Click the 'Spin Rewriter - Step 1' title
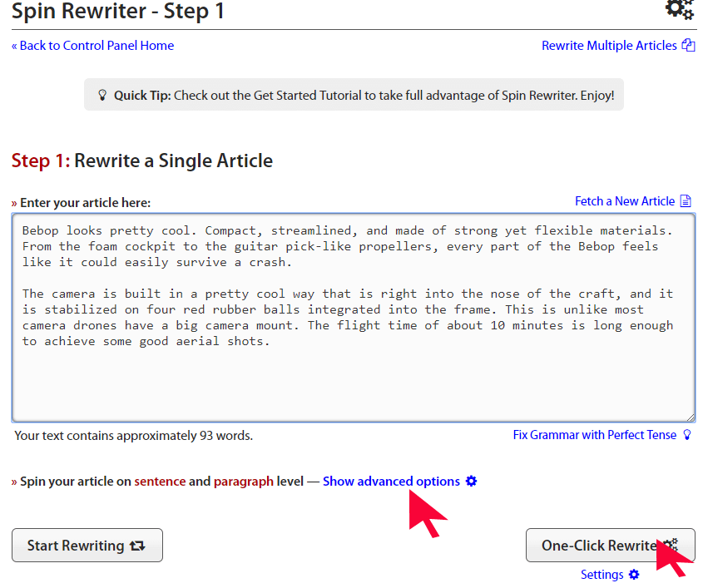Screen dimensions: 703x588 click(x=118, y=11)
